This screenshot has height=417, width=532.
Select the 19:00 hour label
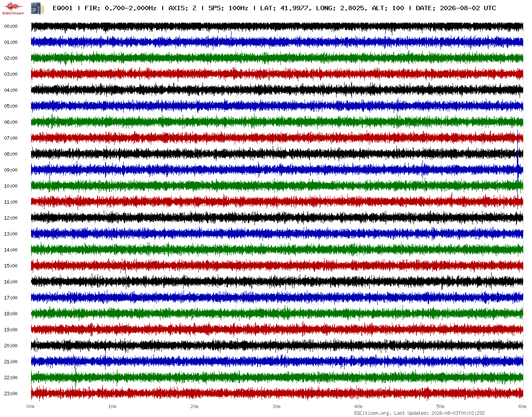(11, 330)
